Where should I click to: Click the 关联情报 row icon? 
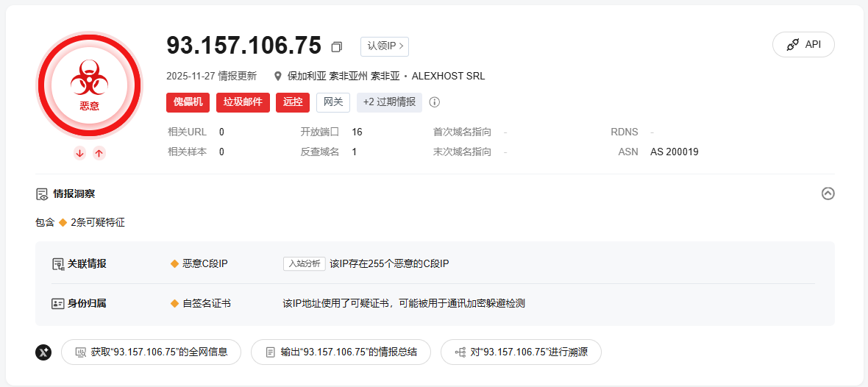tap(58, 263)
